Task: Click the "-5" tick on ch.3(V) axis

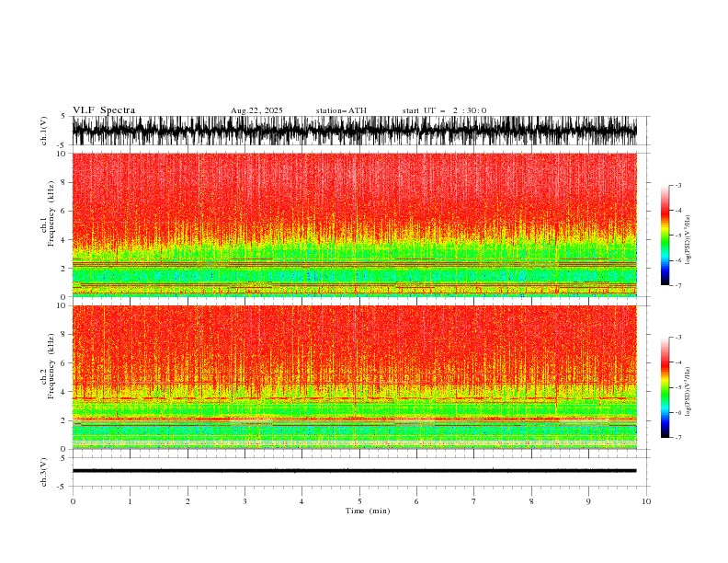Action: 63,487
